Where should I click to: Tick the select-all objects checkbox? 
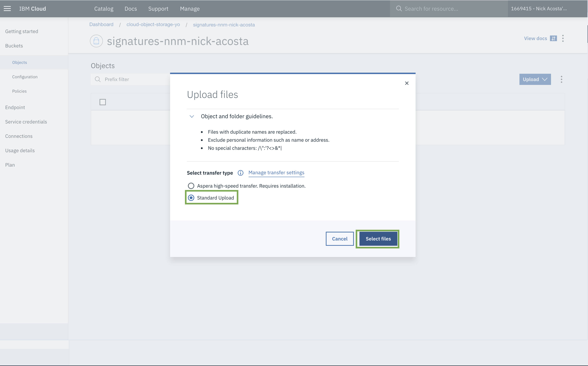coord(103,102)
